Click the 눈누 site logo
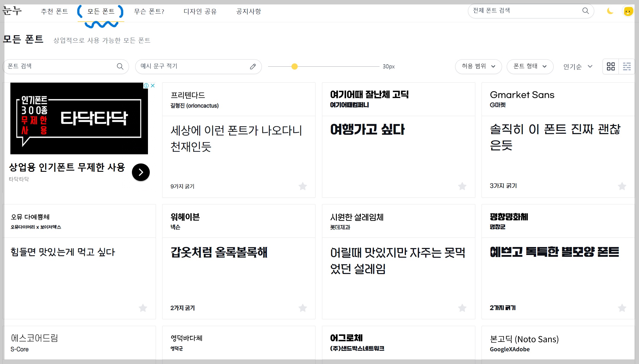This screenshot has height=364, width=639. coord(12,11)
